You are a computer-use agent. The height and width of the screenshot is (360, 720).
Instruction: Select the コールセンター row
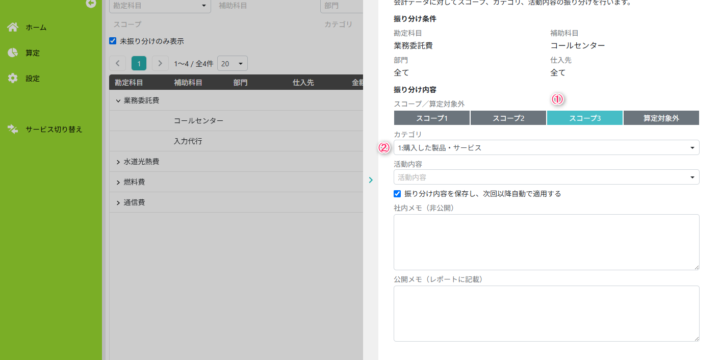236,121
